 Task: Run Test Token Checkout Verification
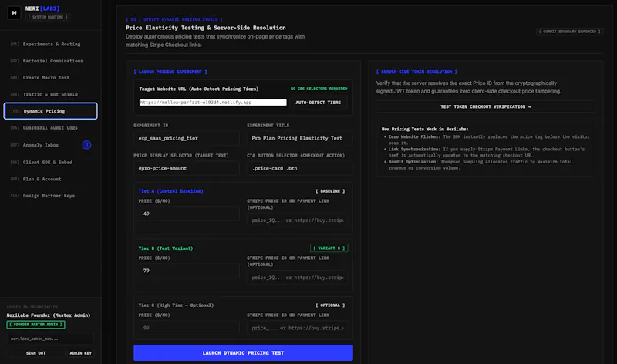pos(485,106)
